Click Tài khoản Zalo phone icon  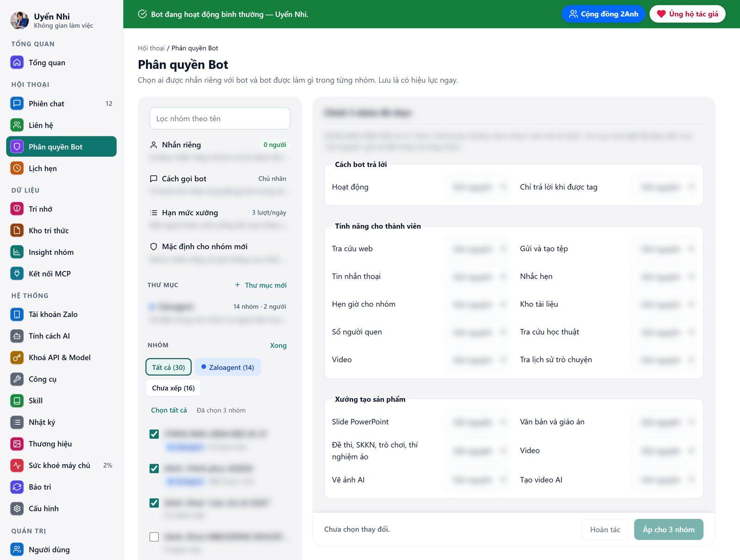17,314
